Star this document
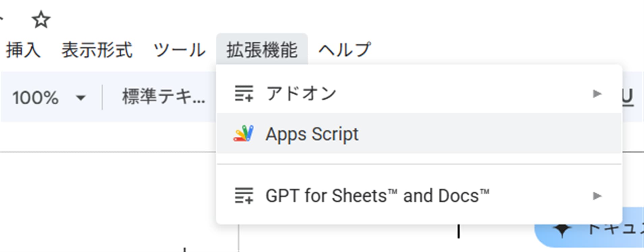 (x=41, y=20)
